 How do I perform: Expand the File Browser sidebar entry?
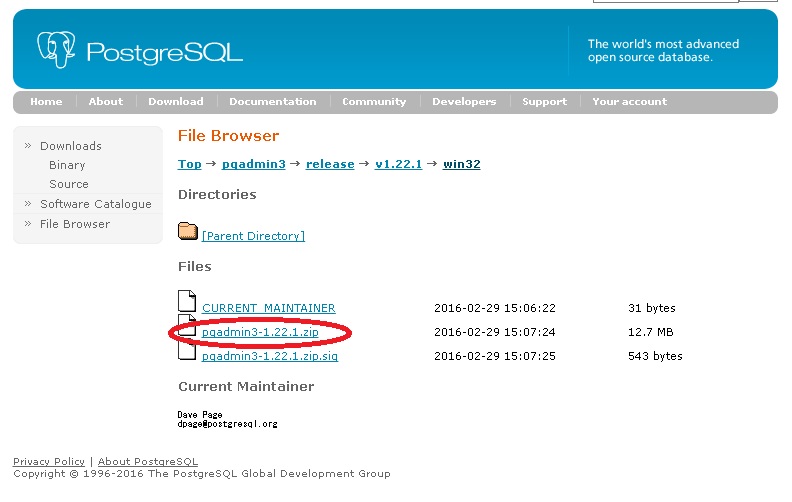(x=74, y=224)
